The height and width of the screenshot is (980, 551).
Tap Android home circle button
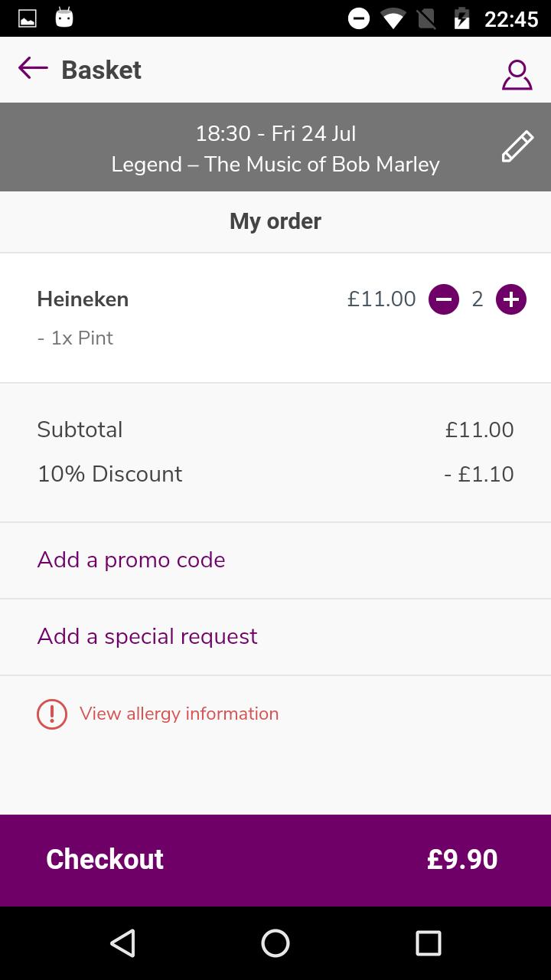coord(275,943)
